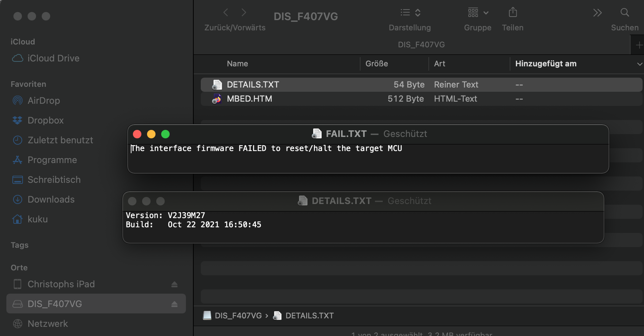Click the Build line in DETAILS.TXT window
644x336 pixels.
coord(193,224)
